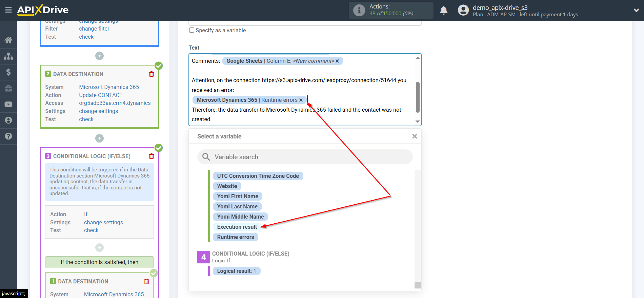Open the billing dollar sidebar icon
The height and width of the screenshot is (298, 644).
coord(8,72)
